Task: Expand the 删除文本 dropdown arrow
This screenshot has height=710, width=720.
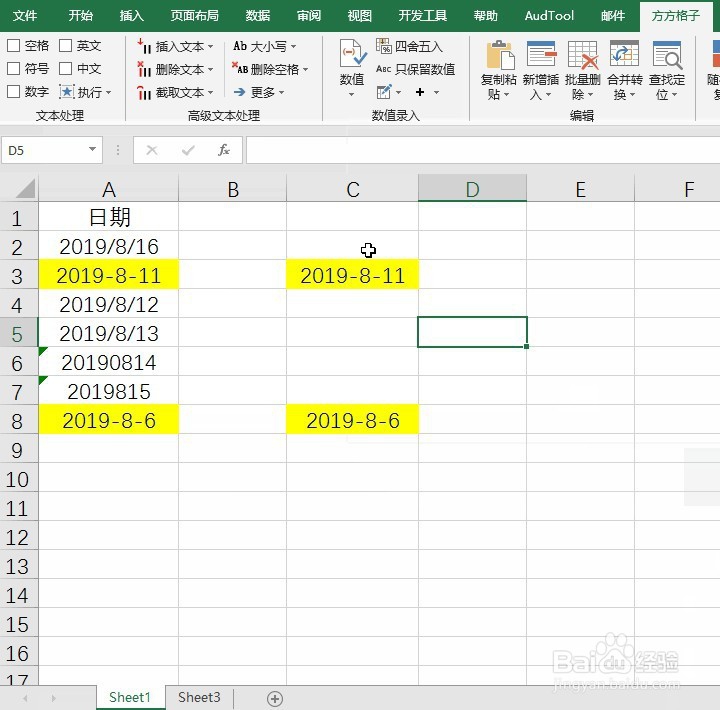Action: coord(211,69)
